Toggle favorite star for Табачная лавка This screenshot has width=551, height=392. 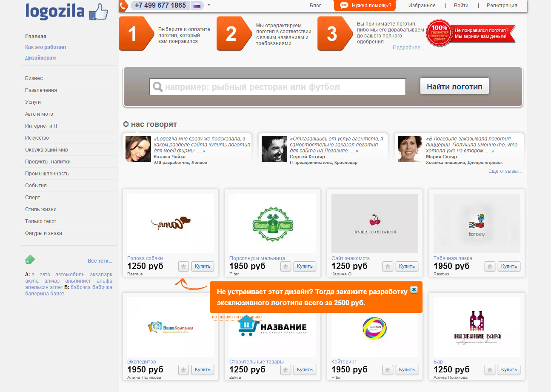pyautogui.click(x=490, y=266)
